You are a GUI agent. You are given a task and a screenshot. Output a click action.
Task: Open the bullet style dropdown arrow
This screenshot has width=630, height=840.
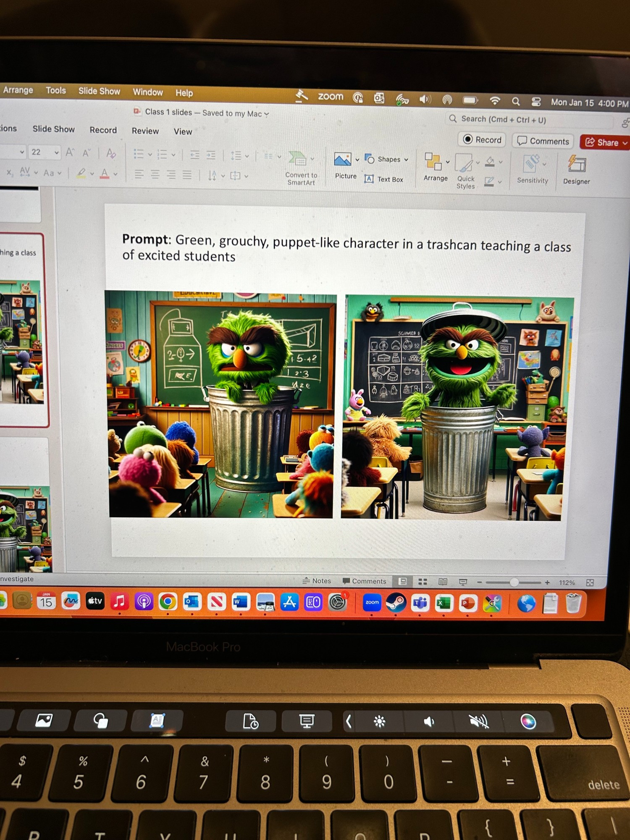(x=150, y=155)
